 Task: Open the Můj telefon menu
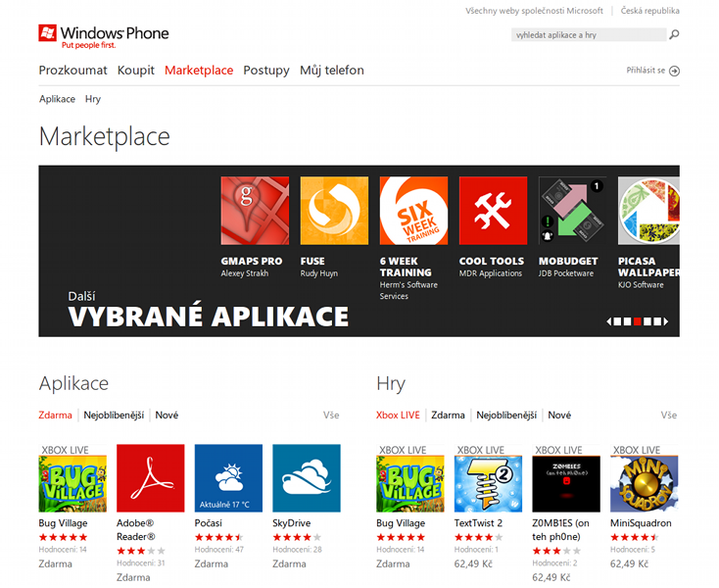click(x=332, y=71)
